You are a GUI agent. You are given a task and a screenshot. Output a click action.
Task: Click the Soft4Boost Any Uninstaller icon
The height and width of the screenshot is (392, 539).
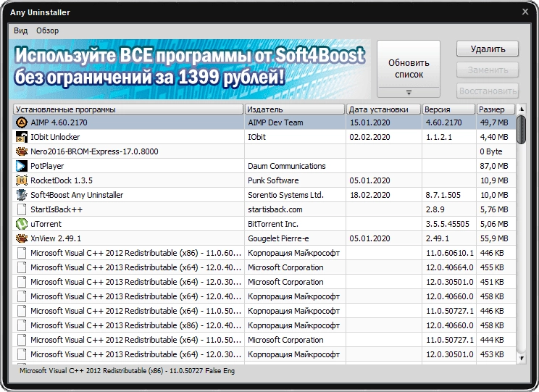click(x=22, y=195)
